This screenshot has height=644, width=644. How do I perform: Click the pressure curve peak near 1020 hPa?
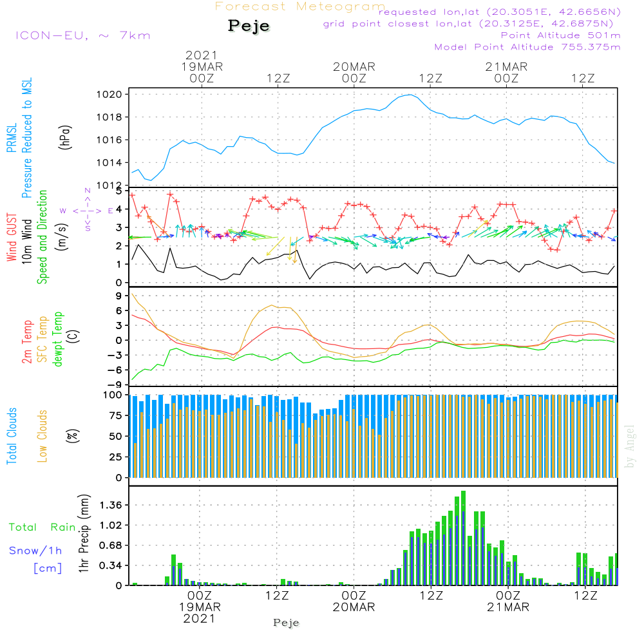[x=410, y=95]
